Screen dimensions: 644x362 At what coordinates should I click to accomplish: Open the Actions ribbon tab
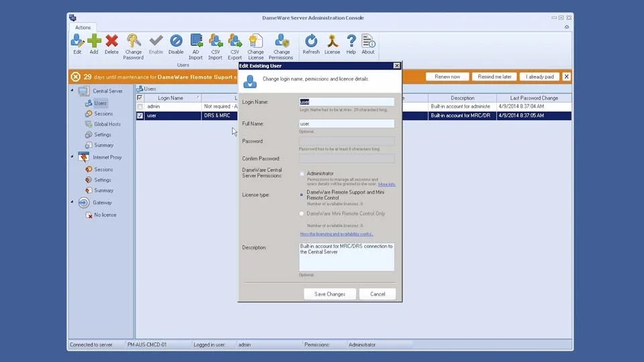click(83, 27)
